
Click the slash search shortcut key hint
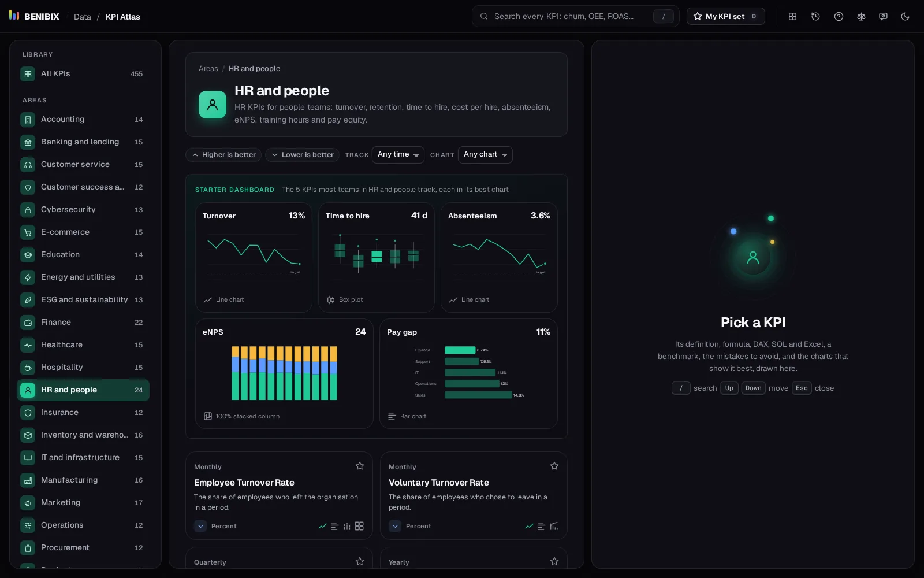point(681,388)
